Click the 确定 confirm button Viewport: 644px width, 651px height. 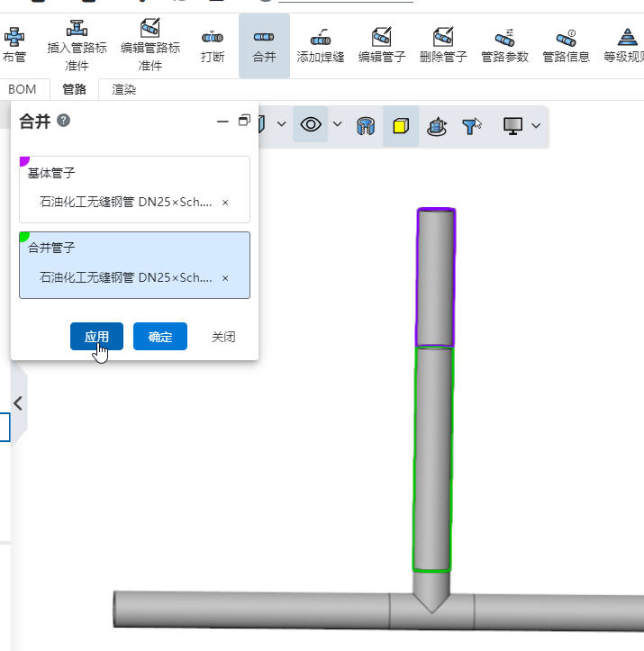click(160, 336)
